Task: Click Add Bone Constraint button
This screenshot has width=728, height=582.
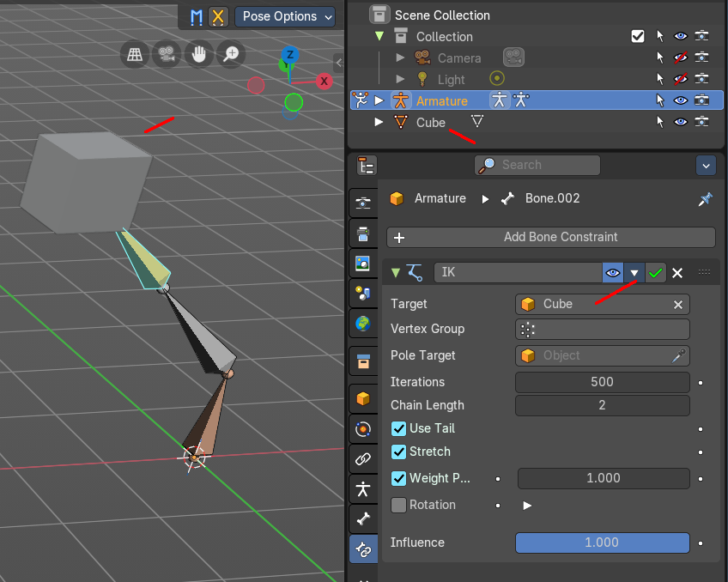Action: [551, 237]
